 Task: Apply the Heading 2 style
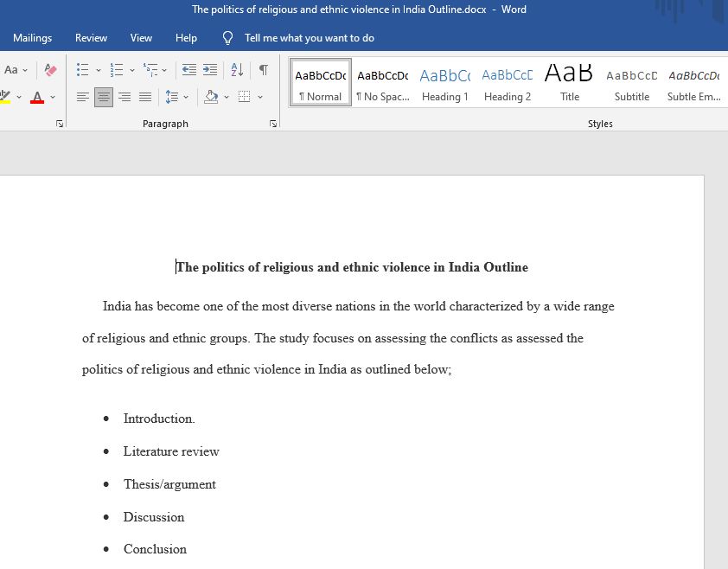tap(507, 83)
